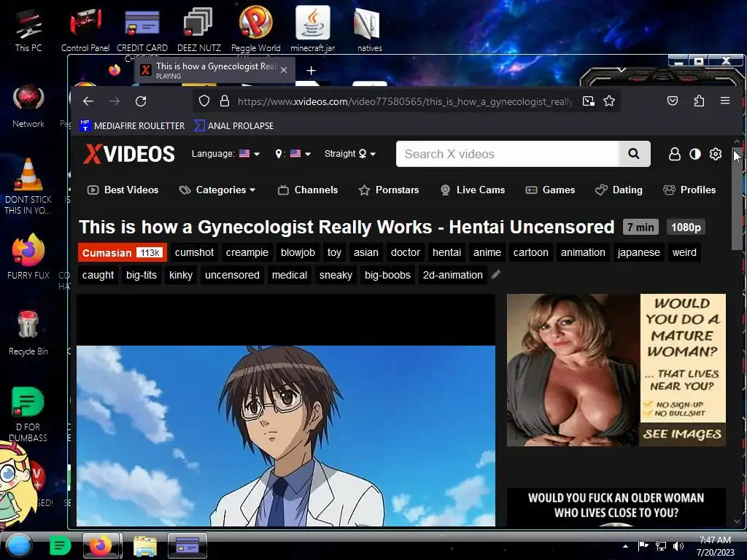Open the tracking protection shield icon
The height and width of the screenshot is (560, 747).
(204, 101)
